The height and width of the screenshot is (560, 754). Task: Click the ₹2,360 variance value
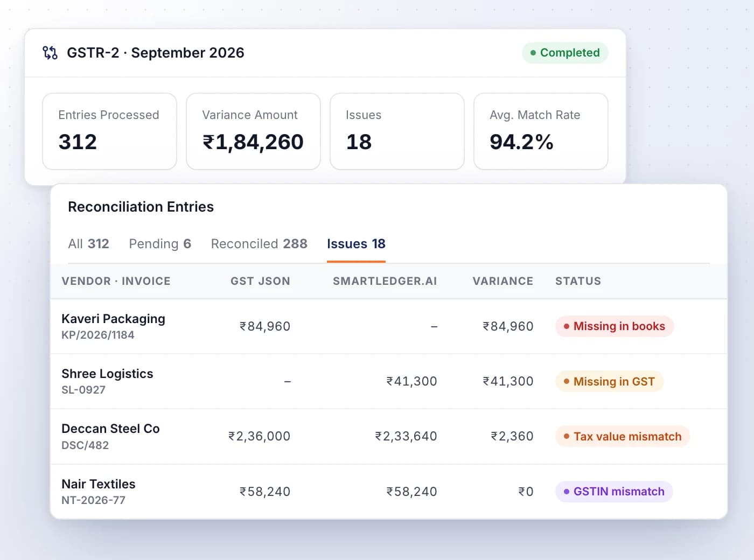(x=512, y=436)
